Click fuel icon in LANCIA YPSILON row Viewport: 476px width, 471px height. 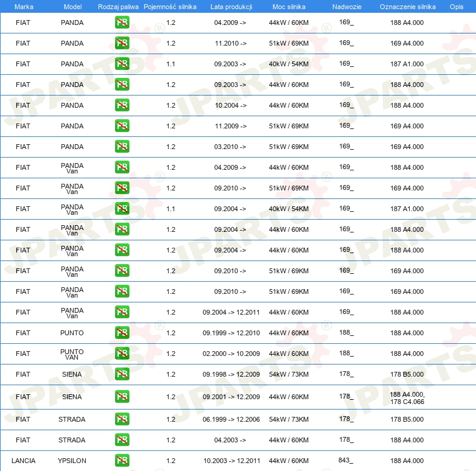(x=122, y=461)
